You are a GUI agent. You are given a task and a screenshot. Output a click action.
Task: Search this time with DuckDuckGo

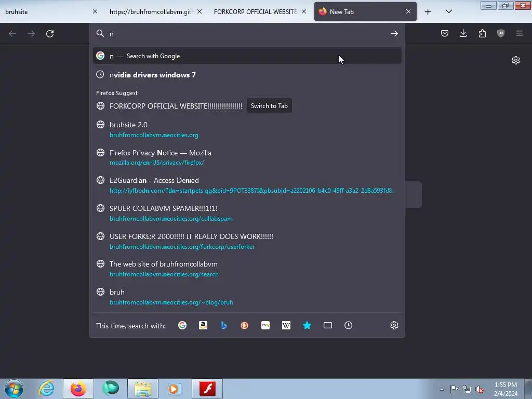coord(244,325)
